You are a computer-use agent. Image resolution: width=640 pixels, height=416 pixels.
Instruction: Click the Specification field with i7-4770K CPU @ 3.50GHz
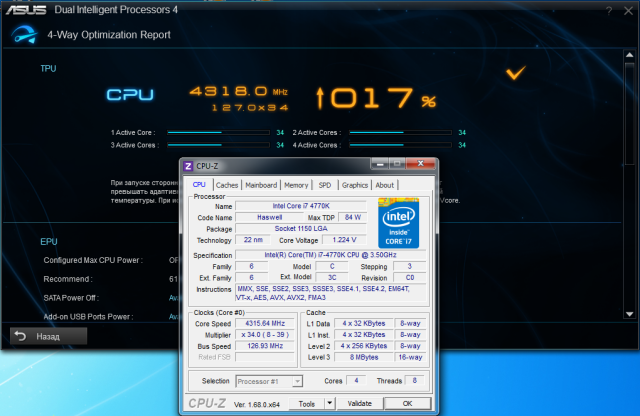click(331, 255)
